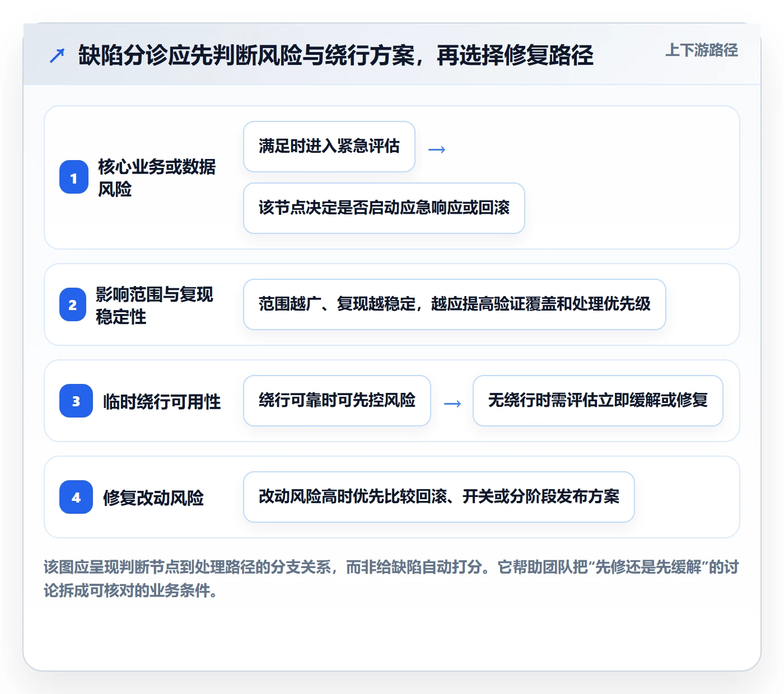Viewport: 784px width, 694px height.
Task: Select the 修复改动风险 step label
Action: (153, 498)
